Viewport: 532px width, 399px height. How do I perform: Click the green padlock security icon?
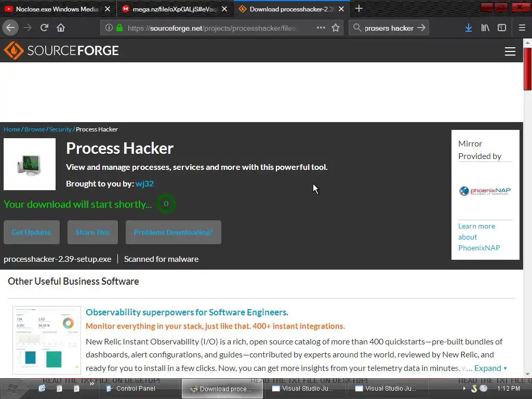click(119, 28)
